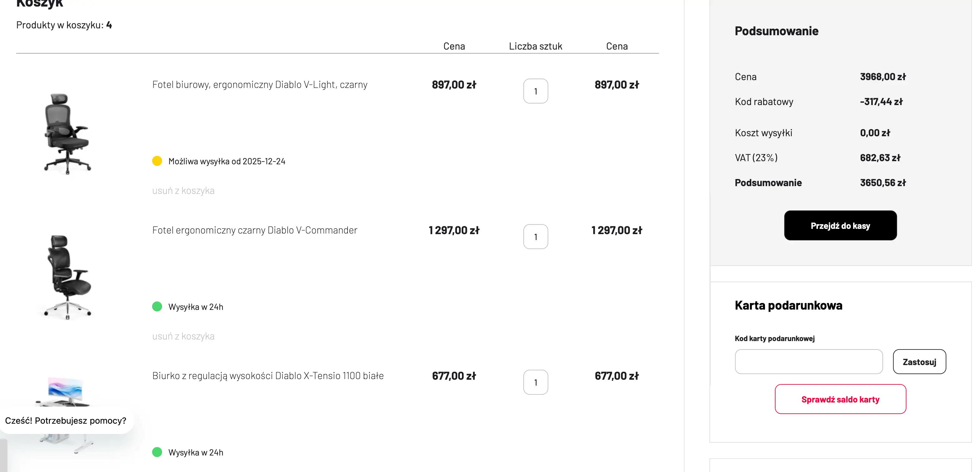Click the V-Commander chair product image

[x=68, y=277]
